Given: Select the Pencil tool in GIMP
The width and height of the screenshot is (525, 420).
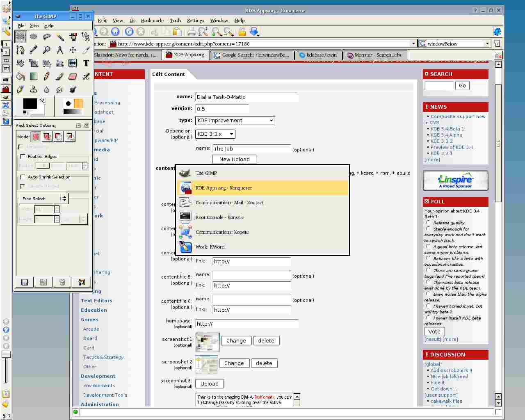Looking at the screenshot, I should pos(47,76).
